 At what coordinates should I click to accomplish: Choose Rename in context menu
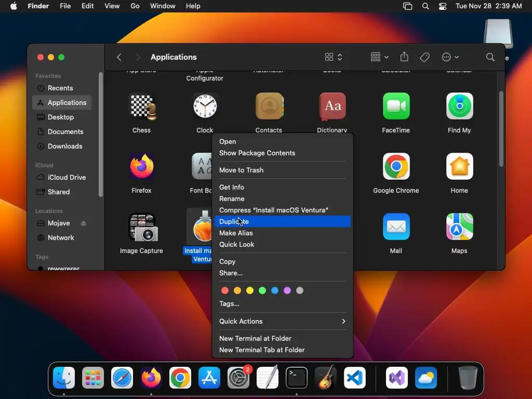tap(282, 199)
